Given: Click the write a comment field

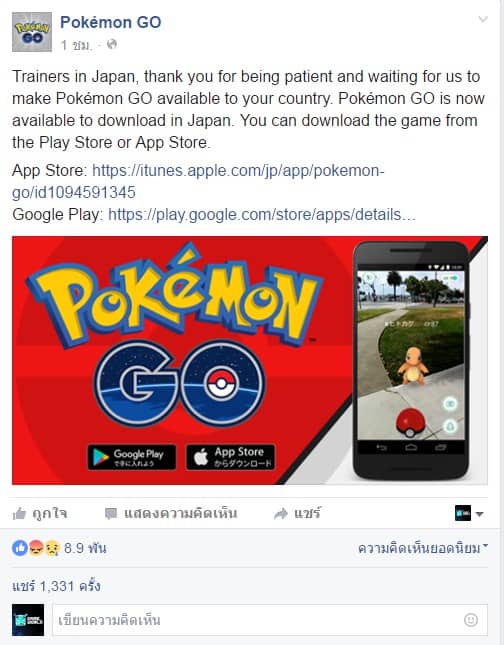Looking at the screenshot, I should (x=270, y=619).
